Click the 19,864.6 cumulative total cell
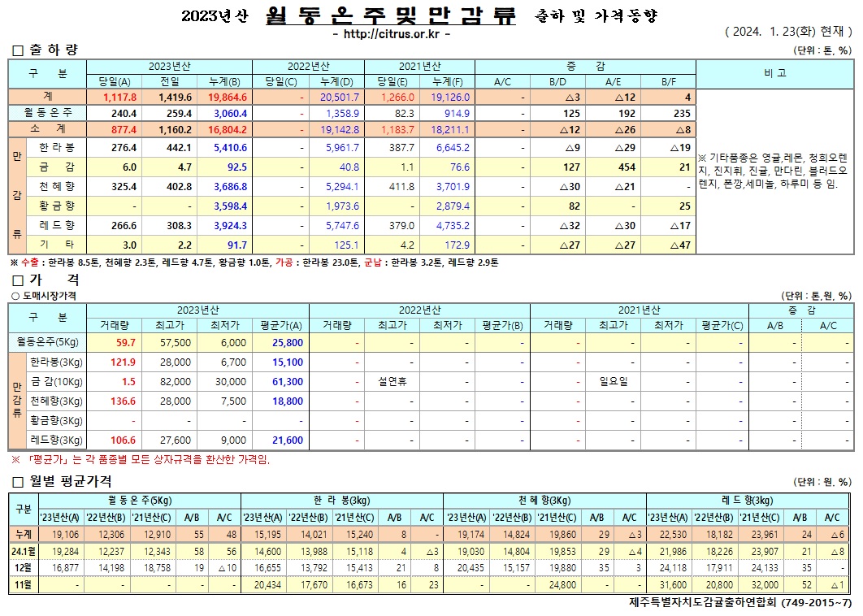863x616 pixels. (228, 97)
